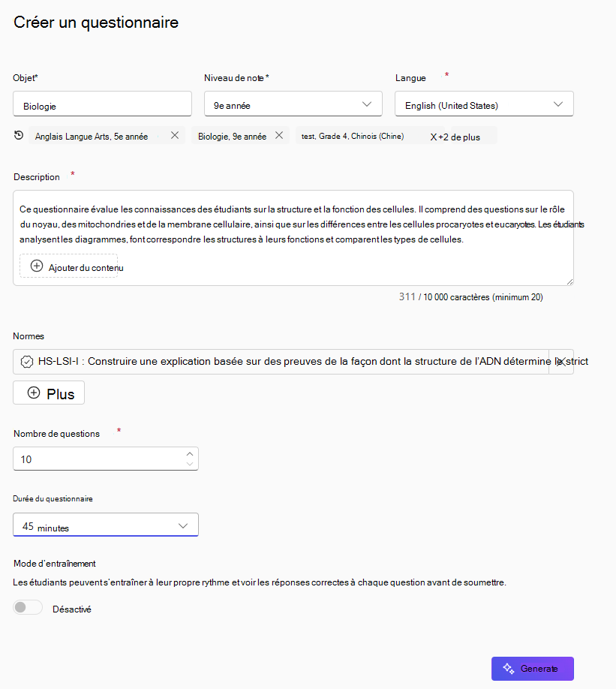Click the Normes label
The image size is (616, 689).
pos(29,336)
